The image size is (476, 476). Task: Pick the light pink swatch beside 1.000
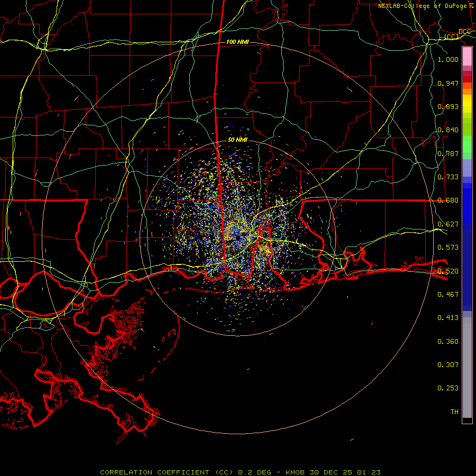pos(467,57)
